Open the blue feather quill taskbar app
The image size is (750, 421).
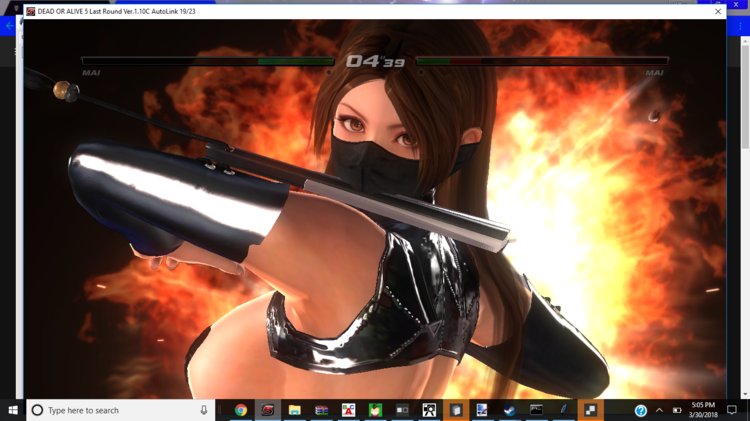pos(563,410)
